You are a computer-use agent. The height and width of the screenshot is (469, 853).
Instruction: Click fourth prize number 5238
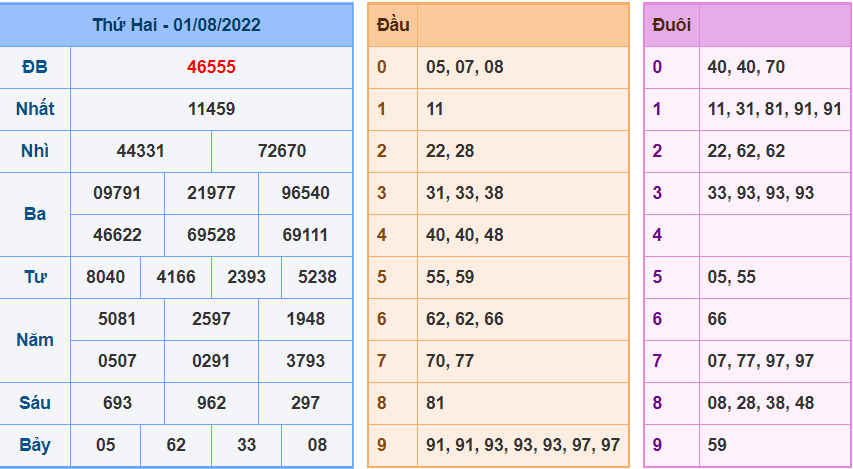[317, 277]
